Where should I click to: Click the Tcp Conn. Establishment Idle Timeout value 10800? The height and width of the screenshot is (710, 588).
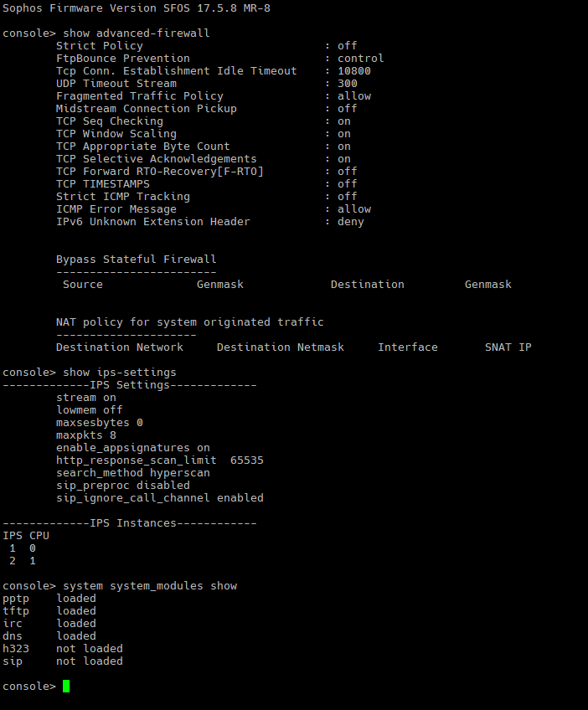[x=354, y=71]
